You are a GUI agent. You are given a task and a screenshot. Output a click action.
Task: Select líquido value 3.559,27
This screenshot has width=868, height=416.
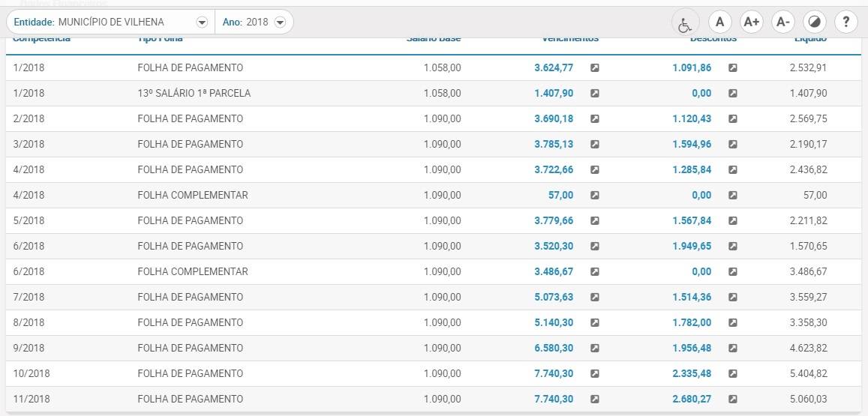tap(808, 297)
